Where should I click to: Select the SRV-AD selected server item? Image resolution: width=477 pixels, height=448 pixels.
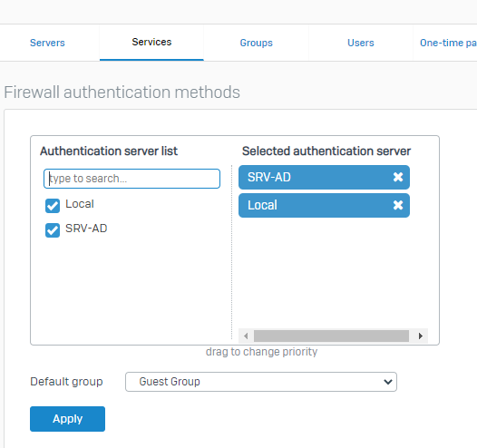[x=324, y=177]
